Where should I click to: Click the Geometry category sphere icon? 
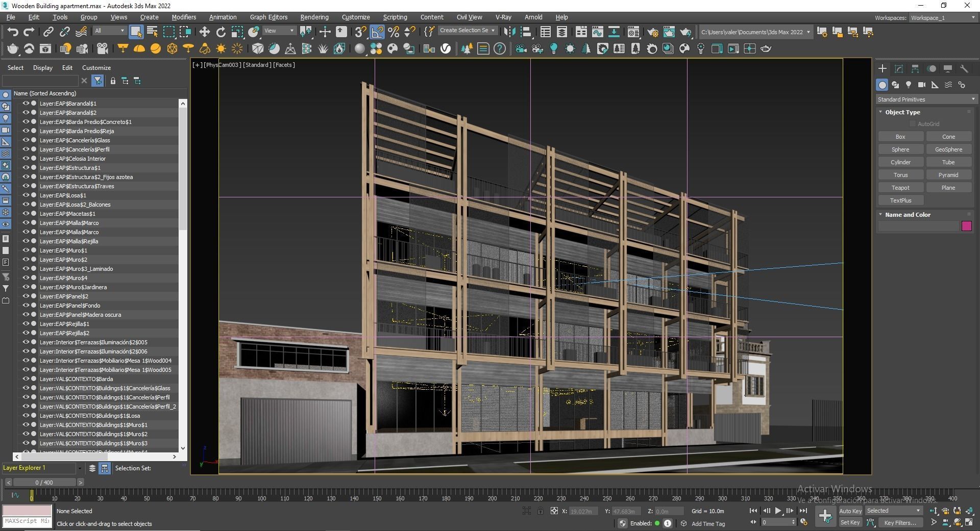pyautogui.click(x=882, y=85)
